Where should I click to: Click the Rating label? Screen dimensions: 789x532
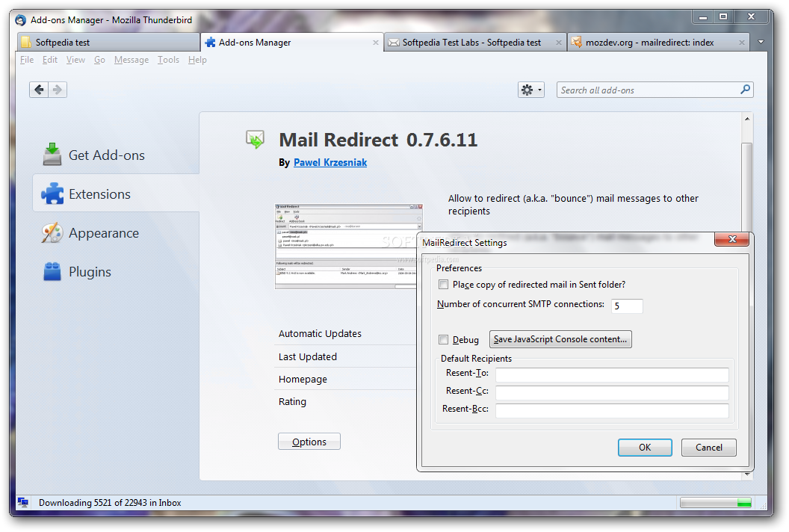point(292,402)
